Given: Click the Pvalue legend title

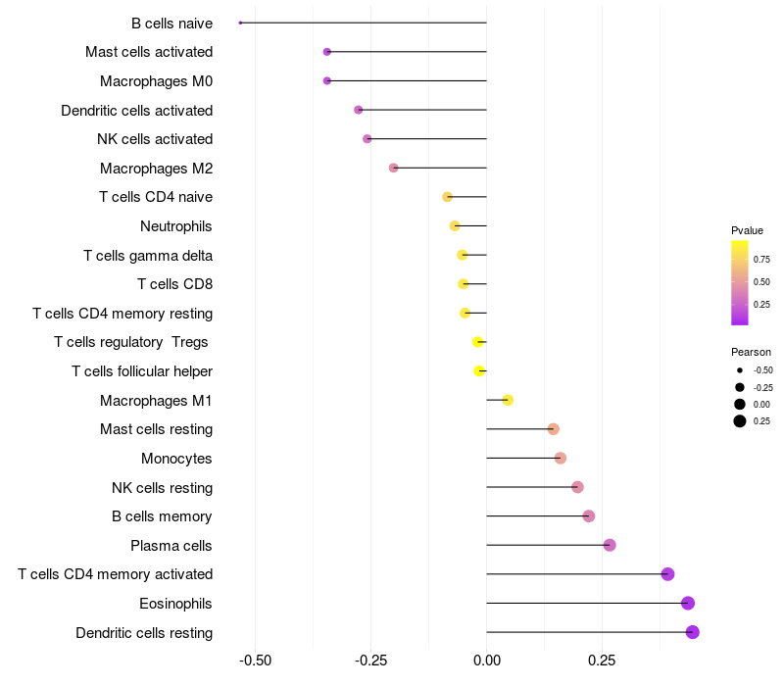Looking at the screenshot, I should pos(747,230).
